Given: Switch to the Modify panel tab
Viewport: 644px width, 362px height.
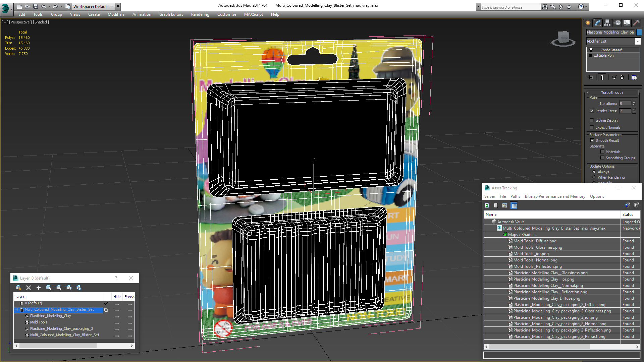Looking at the screenshot, I should click(x=598, y=23).
